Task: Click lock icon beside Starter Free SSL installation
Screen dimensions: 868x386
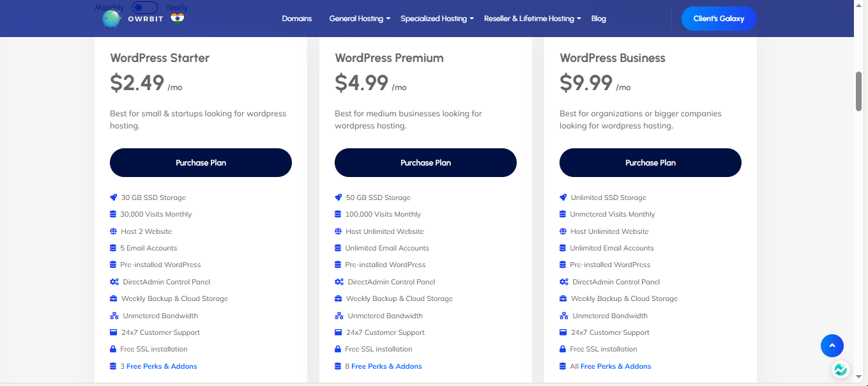Action: pos(113,349)
